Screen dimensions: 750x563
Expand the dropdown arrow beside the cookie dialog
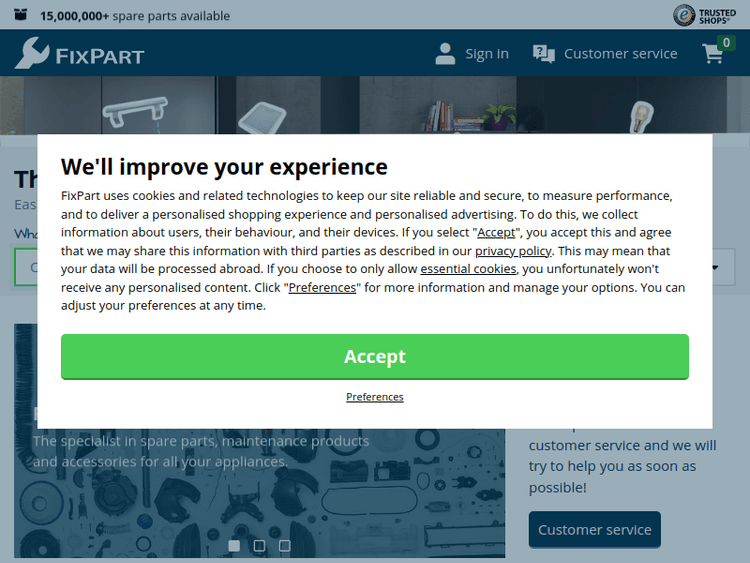pos(715,268)
